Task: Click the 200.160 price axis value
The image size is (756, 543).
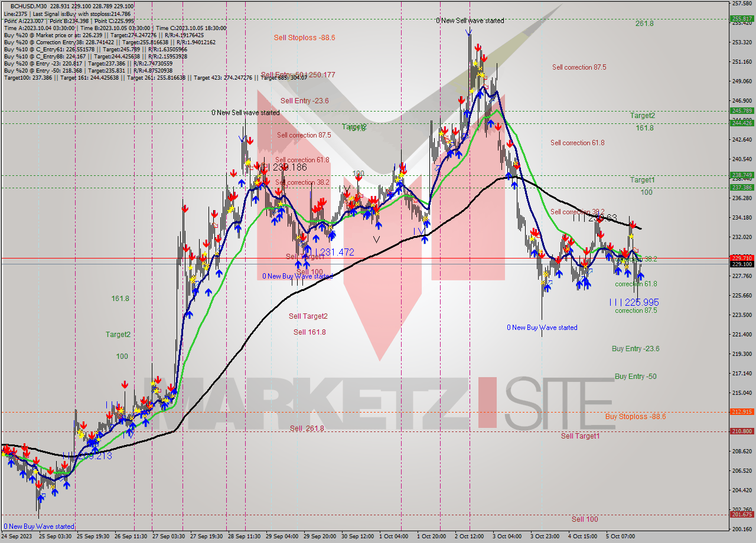Action: coord(742,529)
